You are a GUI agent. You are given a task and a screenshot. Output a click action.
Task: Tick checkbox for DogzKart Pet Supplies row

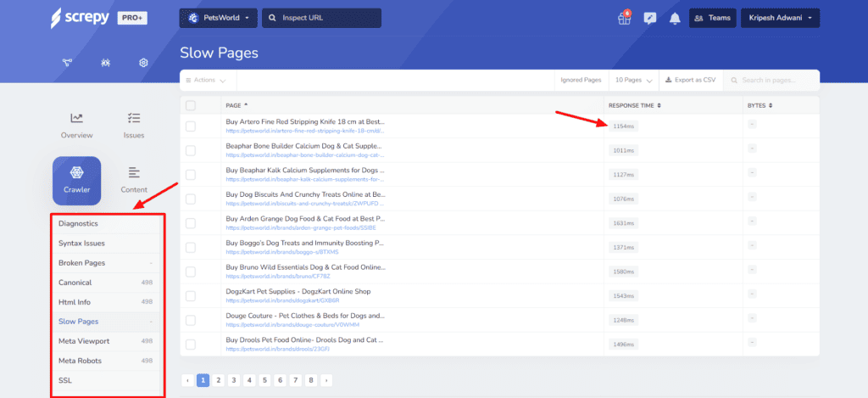coord(191,297)
